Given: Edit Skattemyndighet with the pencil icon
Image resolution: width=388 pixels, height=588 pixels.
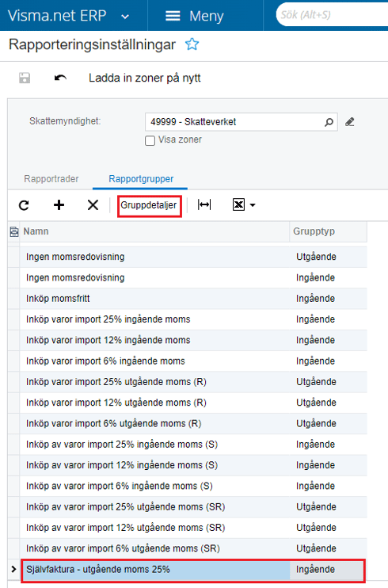Looking at the screenshot, I should coord(350,122).
